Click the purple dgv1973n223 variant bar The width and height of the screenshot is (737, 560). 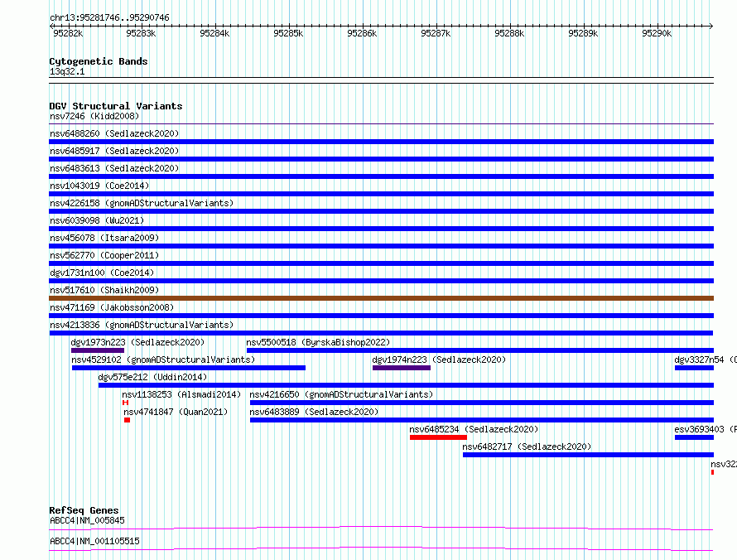[97, 350]
